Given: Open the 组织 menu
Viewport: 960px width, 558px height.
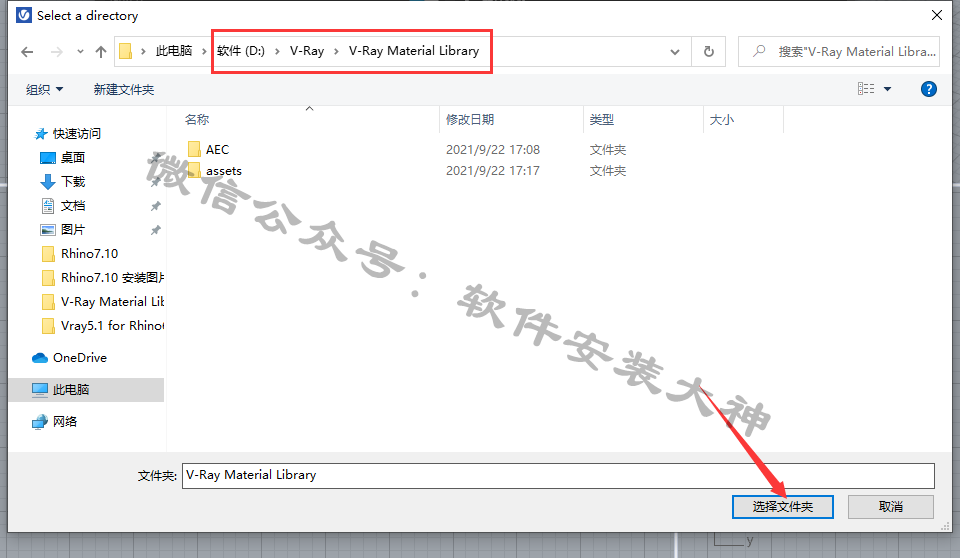Looking at the screenshot, I should (x=44, y=89).
